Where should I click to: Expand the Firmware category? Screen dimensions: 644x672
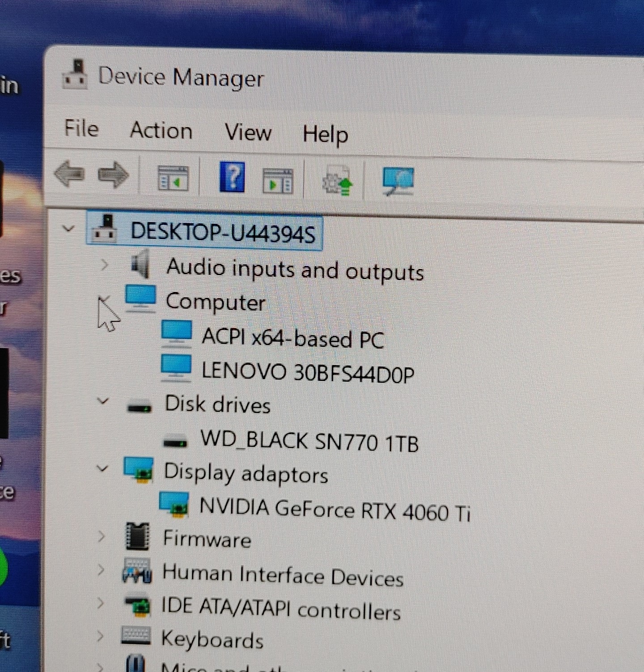tap(102, 536)
